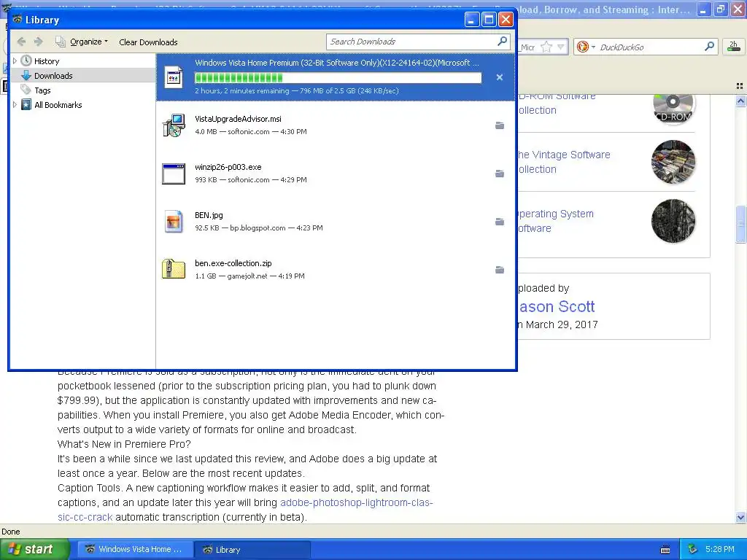Go back with Library back arrow
This screenshot has height=560, width=747.
click(x=21, y=42)
